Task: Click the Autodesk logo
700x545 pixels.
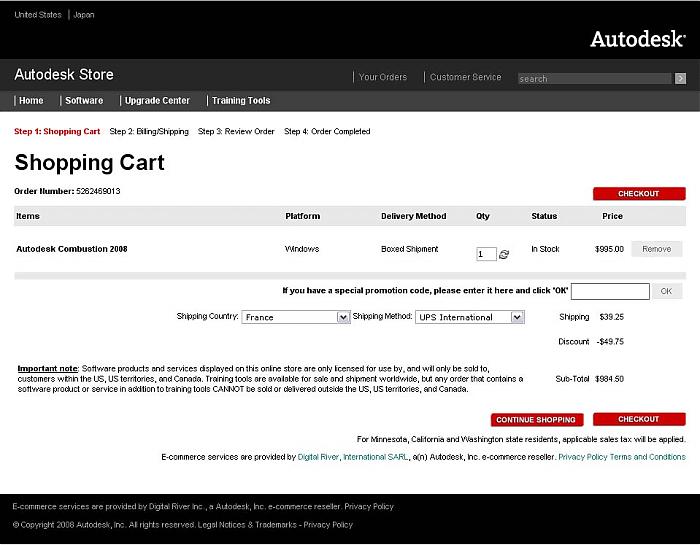Action: 638,39
